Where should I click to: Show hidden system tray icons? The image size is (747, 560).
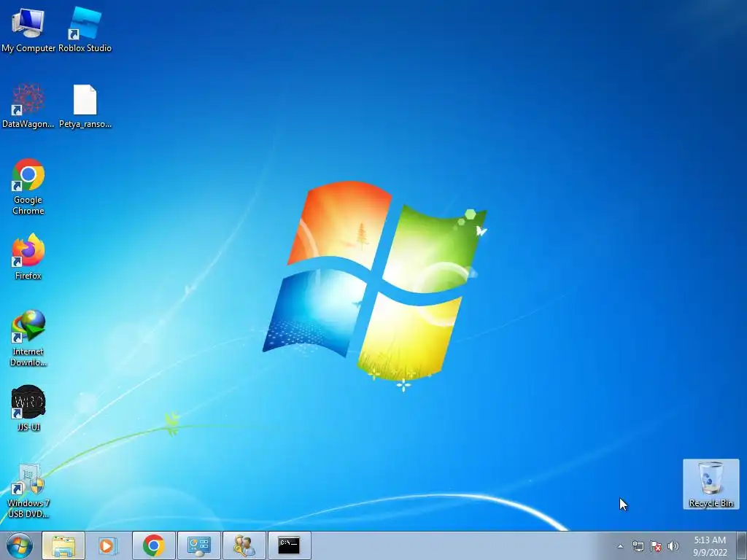pos(620,546)
